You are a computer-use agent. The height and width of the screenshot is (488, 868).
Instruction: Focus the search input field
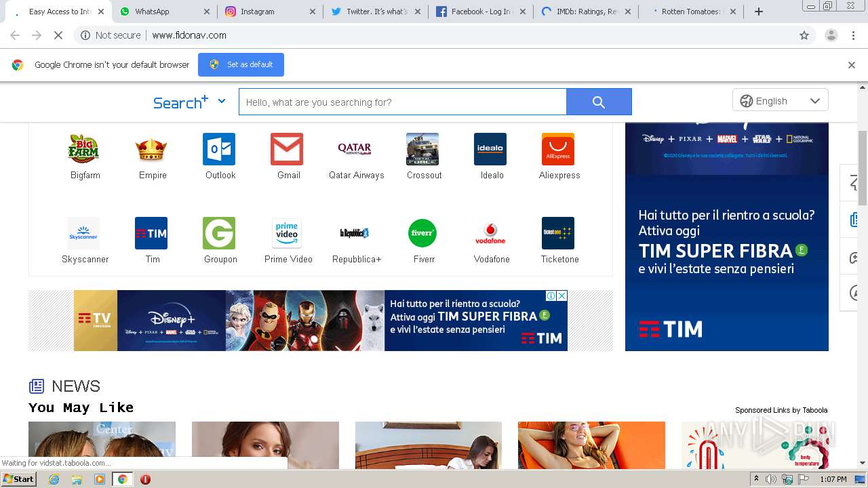(402, 102)
